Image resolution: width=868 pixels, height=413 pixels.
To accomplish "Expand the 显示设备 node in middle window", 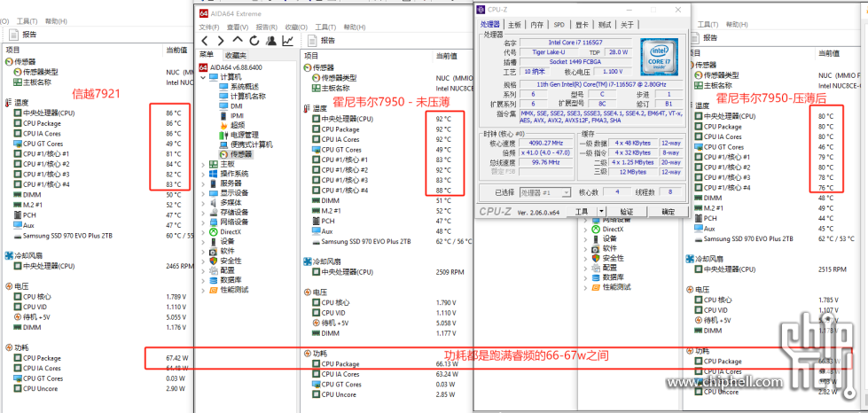I will click(203, 193).
